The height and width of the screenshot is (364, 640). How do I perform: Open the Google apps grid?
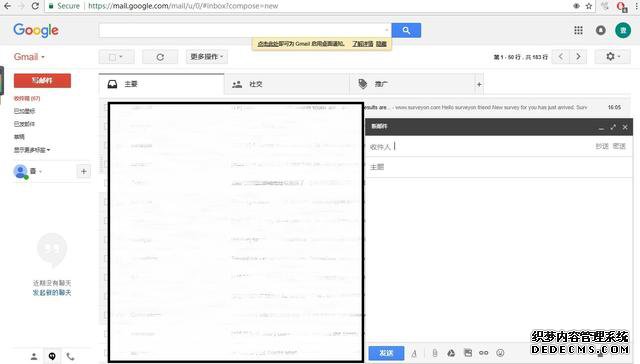(578, 30)
